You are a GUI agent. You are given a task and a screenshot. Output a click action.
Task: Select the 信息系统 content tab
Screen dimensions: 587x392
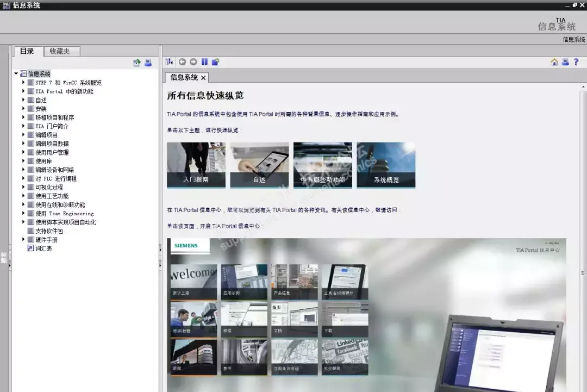click(184, 78)
